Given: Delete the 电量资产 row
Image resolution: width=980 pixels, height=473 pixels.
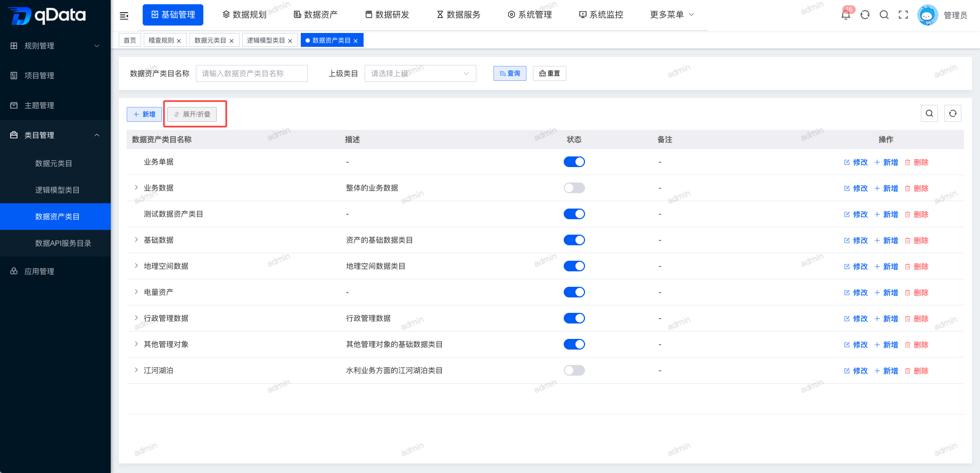Looking at the screenshot, I should click(917, 293).
